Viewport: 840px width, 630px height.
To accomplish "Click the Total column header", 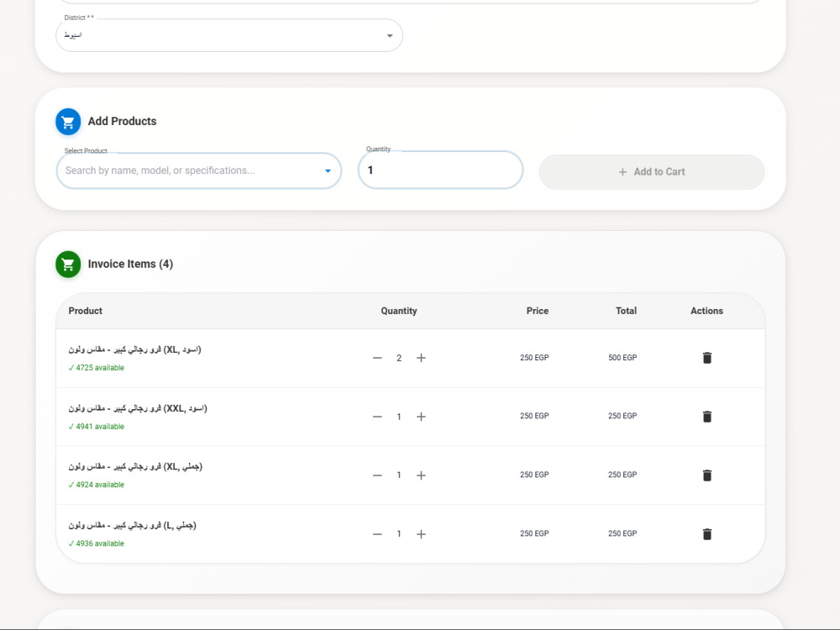I will [626, 311].
